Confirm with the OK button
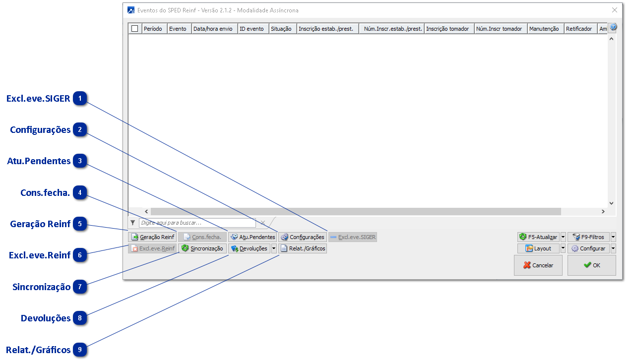Image resolution: width=634 pixels, height=364 pixels. coord(592,265)
